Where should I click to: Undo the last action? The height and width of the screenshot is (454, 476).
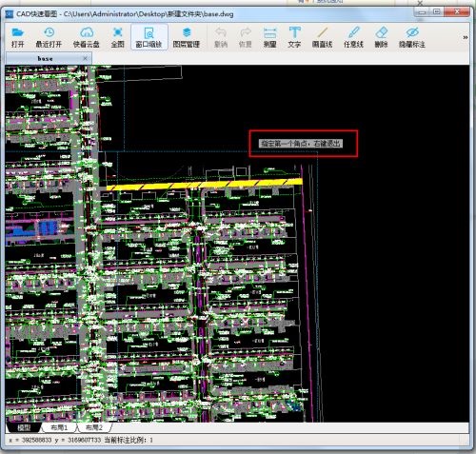(x=221, y=37)
